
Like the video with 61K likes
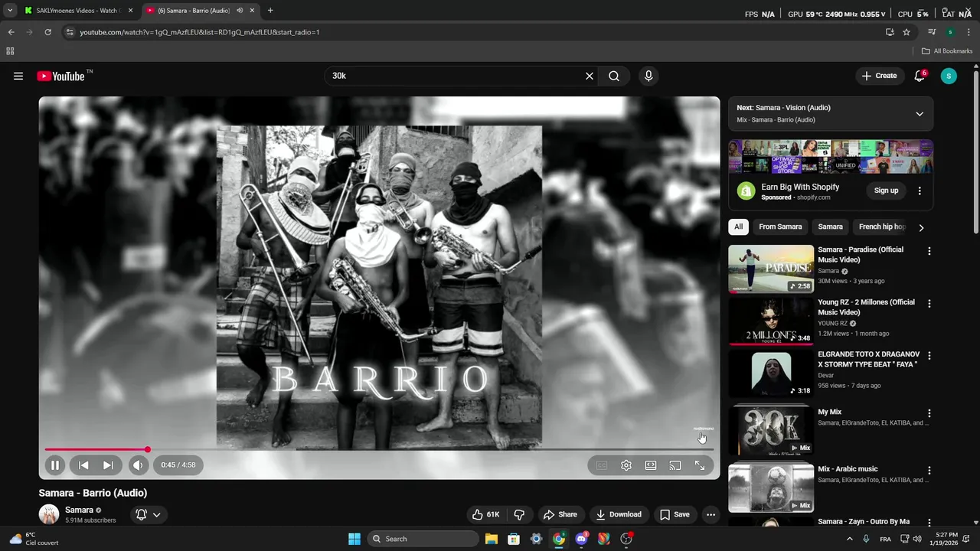486,514
